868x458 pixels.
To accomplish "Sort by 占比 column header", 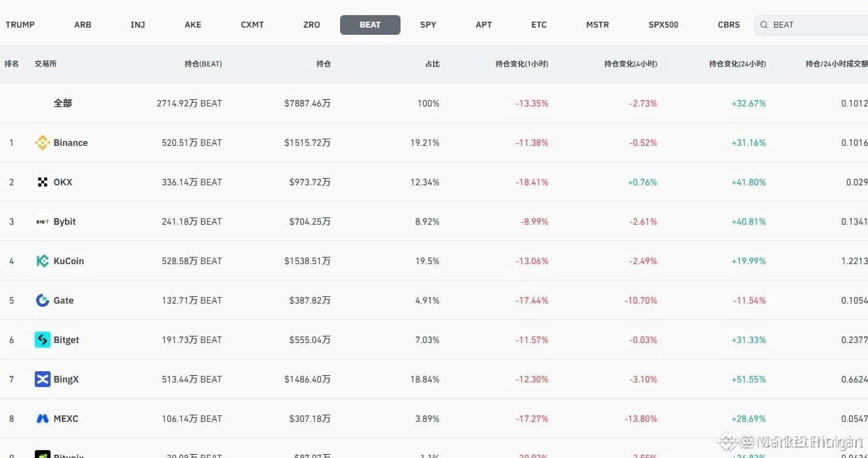I will pos(432,64).
